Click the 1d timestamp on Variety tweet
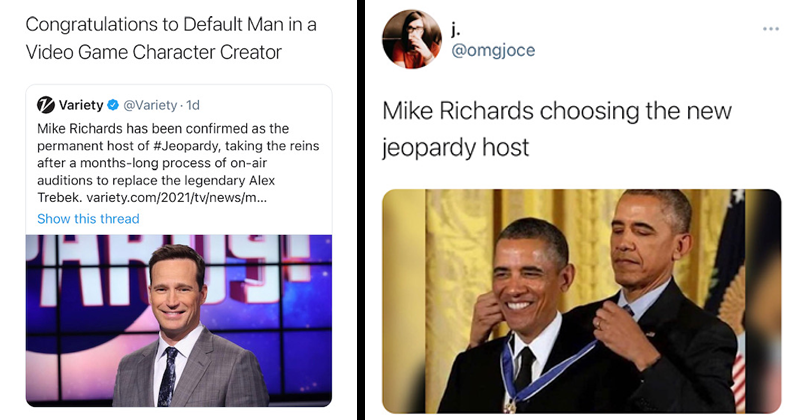Screen dimensions: 800x420 [194, 104]
